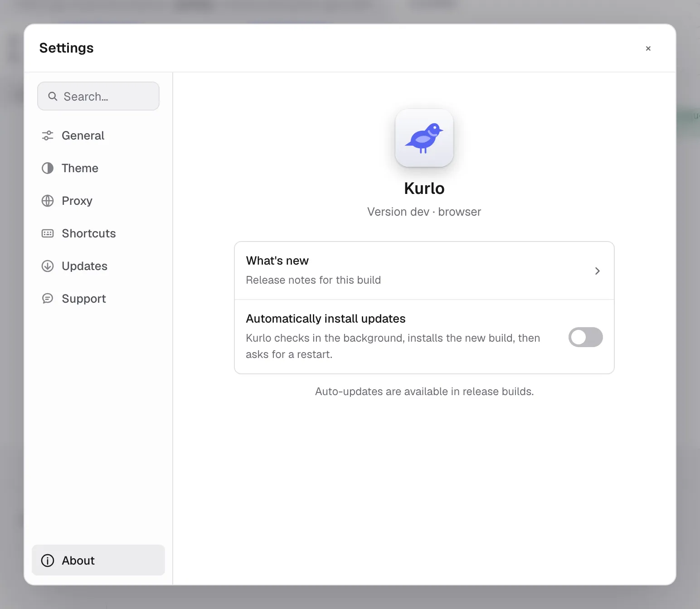The width and height of the screenshot is (700, 609).
Task: Focus the settings Search field
Action: [x=98, y=96]
